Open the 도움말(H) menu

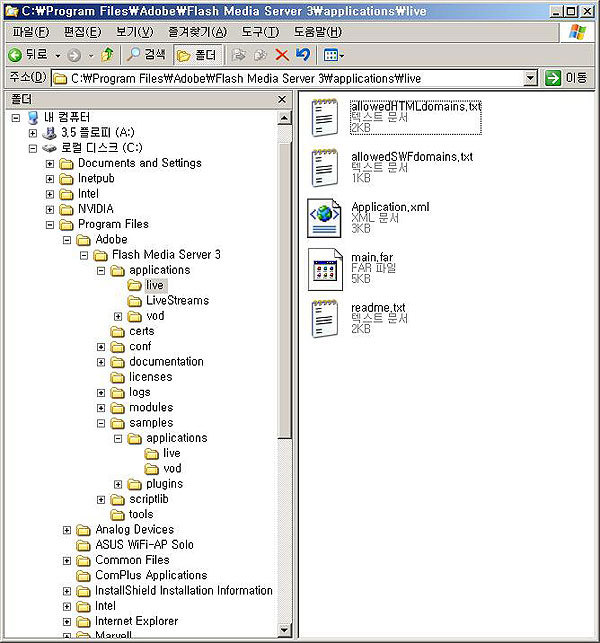318,32
